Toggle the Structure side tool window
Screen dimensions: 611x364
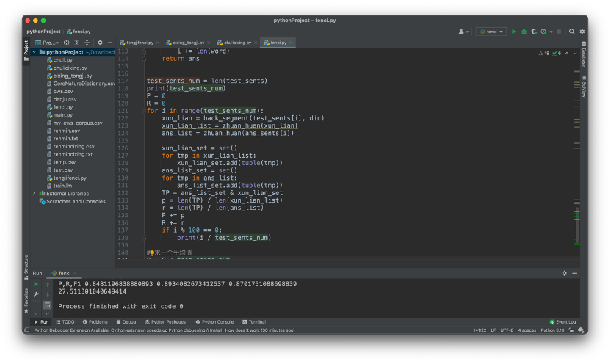[26, 267]
